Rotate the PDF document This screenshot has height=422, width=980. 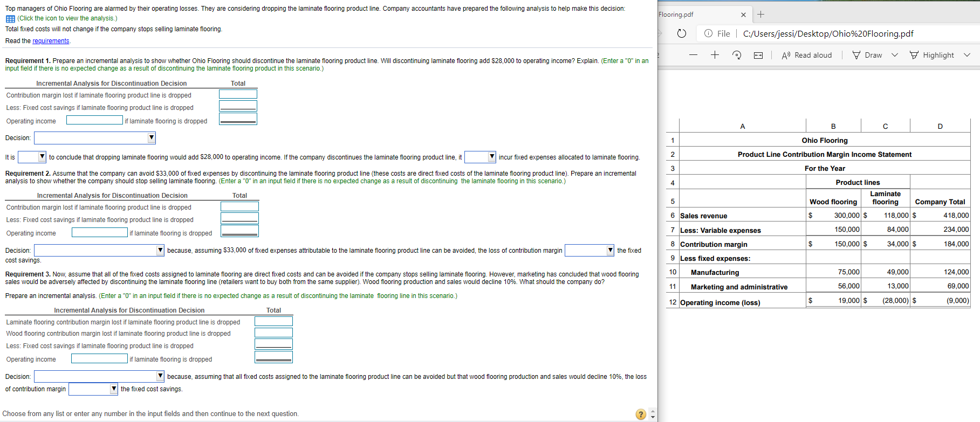tap(737, 55)
